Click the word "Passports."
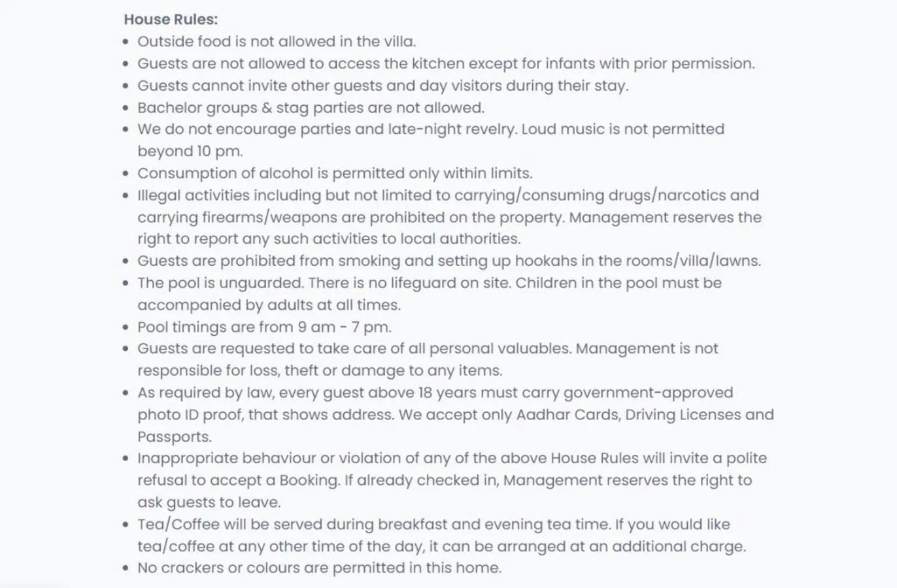Image resolution: width=897 pixels, height=588 pixels. [x=175, y=437]
